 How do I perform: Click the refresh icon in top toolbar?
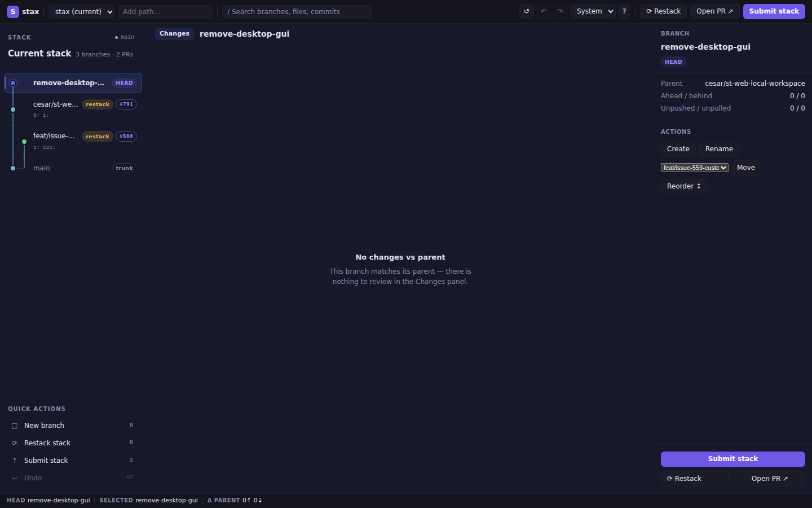(x=527, y=11)
